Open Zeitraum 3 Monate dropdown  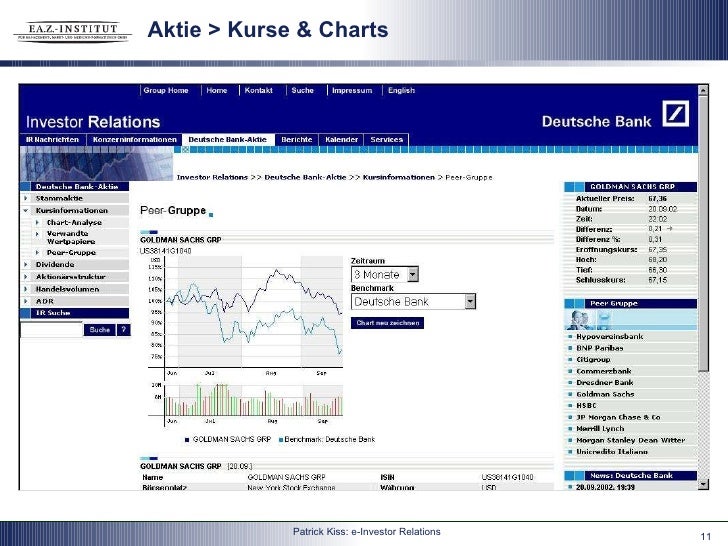click(x=385, y=274)
